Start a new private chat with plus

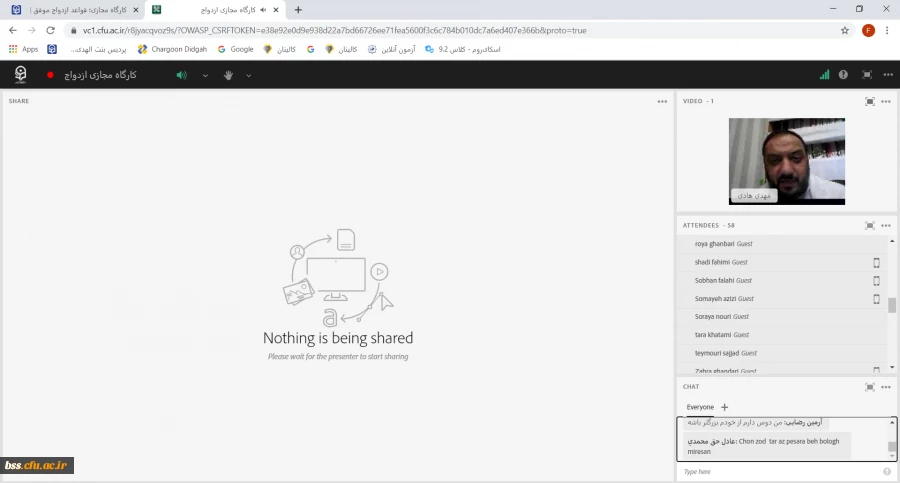click(x=725, y=407)
